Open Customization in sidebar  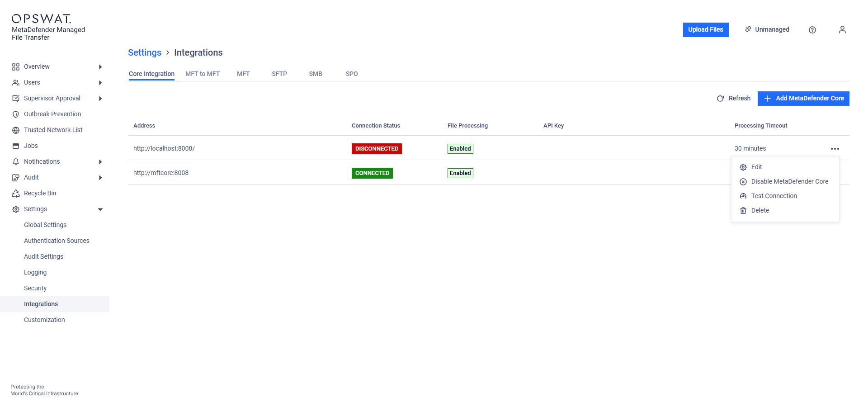pos(44,320)
